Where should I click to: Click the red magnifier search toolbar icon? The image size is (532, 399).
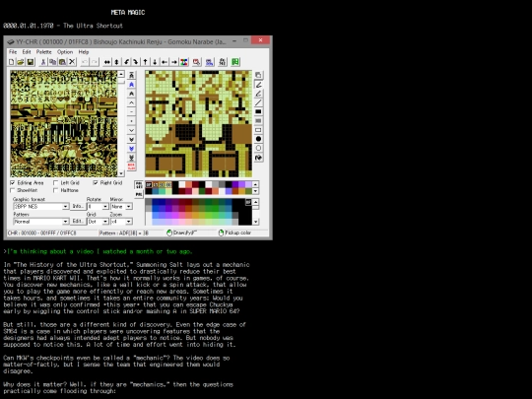[x=196, y=62]
